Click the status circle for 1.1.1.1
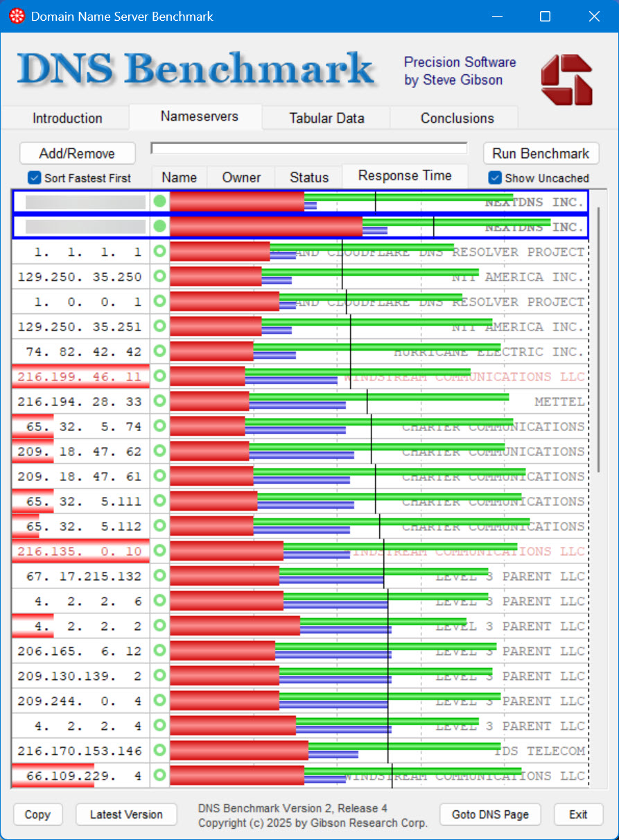Screen dimensions: 619x840 tap(160, 252)
